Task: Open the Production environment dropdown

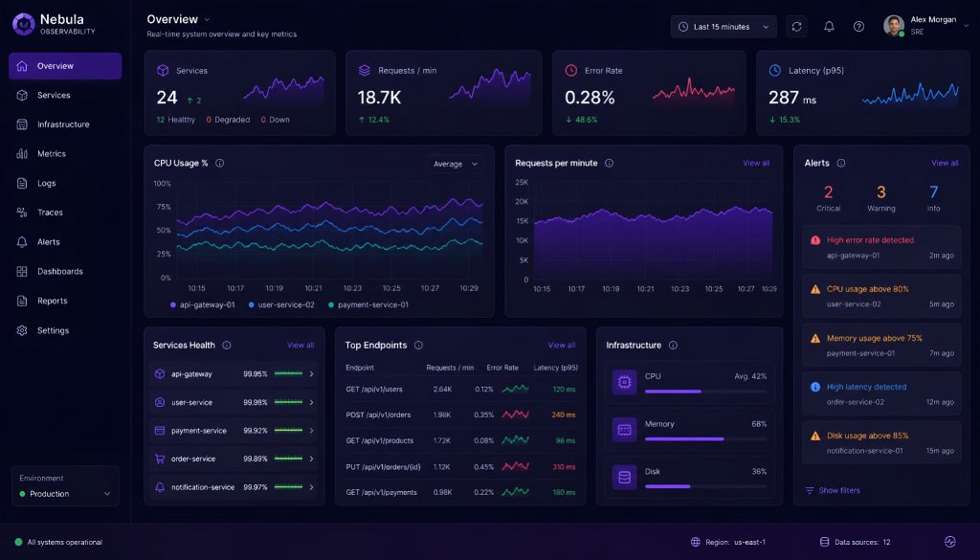Action: tap(65, 494)
